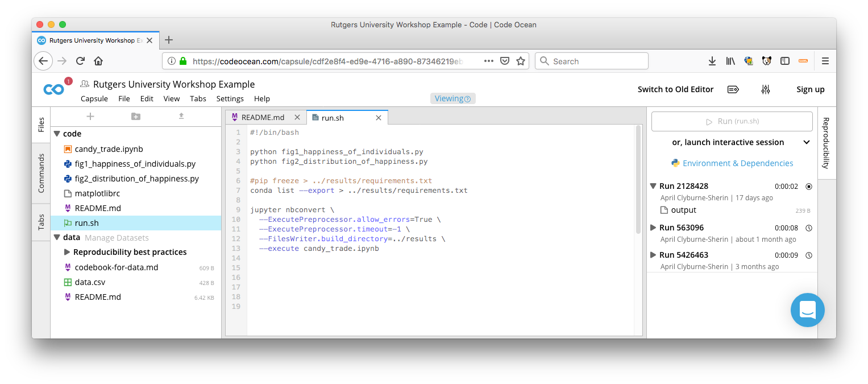
Task: Open the Capsule menu
Action: [94, 98]
